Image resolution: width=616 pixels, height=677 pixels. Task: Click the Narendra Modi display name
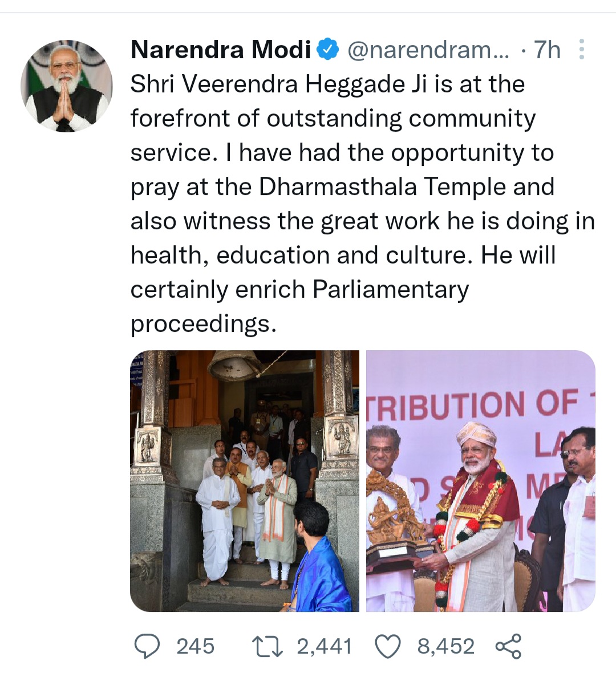(x=220, y=50)
